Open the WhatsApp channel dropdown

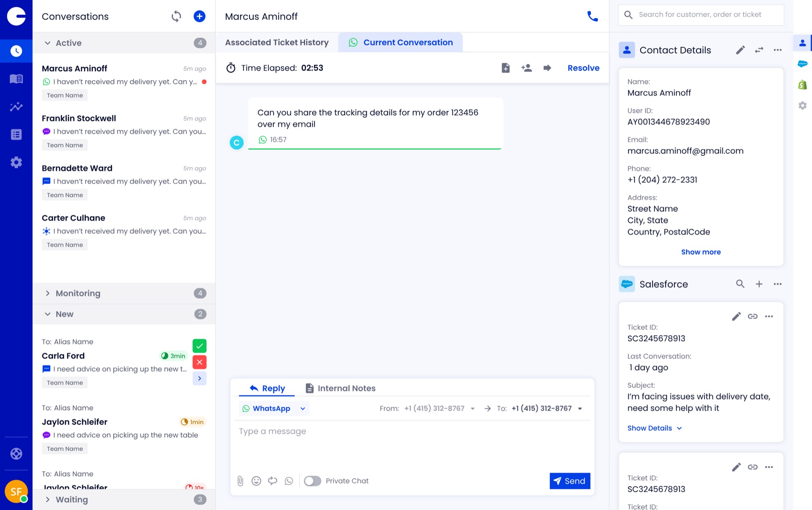(x=274, y=409)
